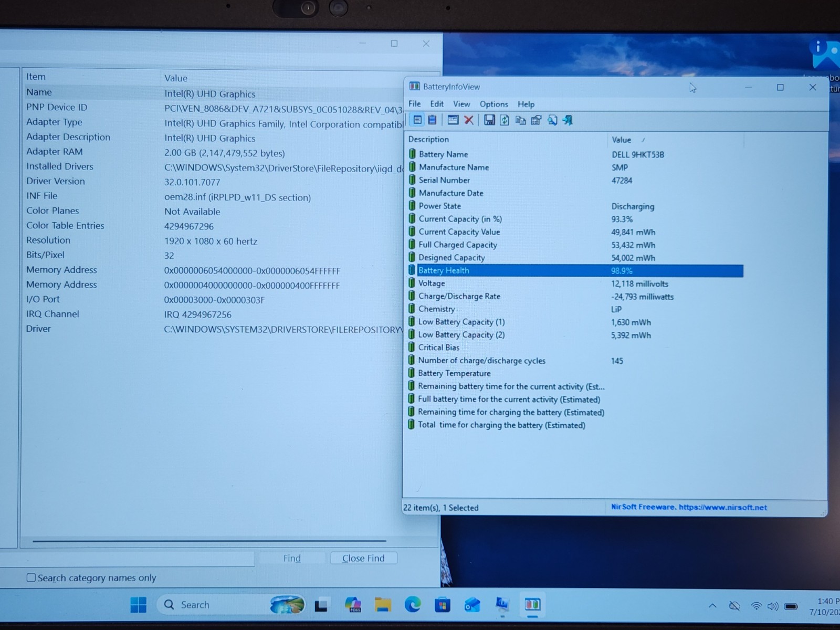
Task: Select the Charge/Discharge Rate row
Action: (575, 296)
